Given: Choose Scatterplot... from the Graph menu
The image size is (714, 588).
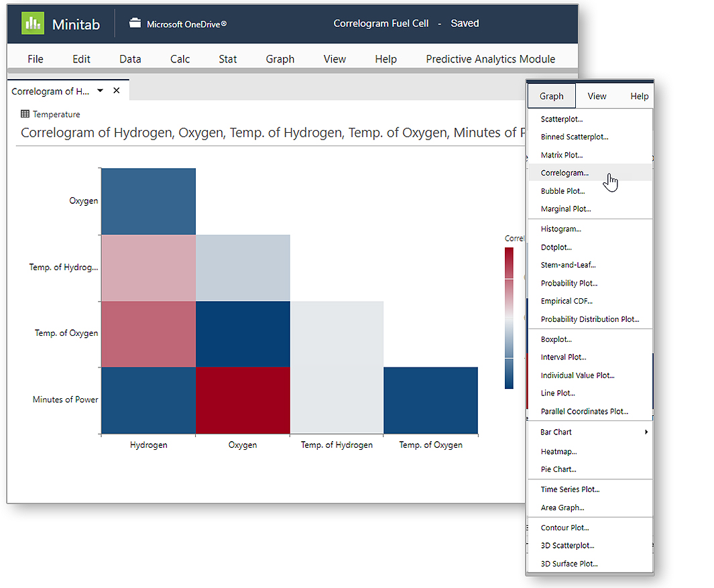Looking at the screenshot, I should (590, 119).
